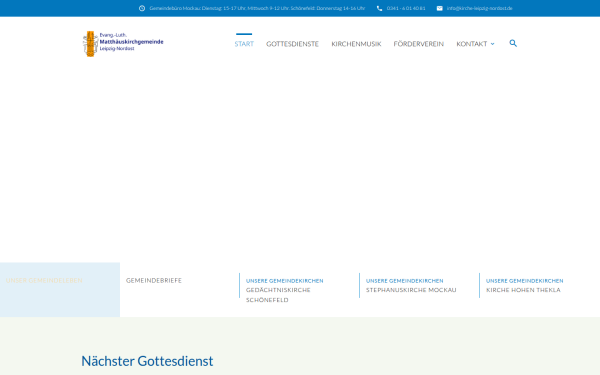Open Gedächtniskirche Schönefeld tab
The image size is (600, 375).
coord(300,290)
